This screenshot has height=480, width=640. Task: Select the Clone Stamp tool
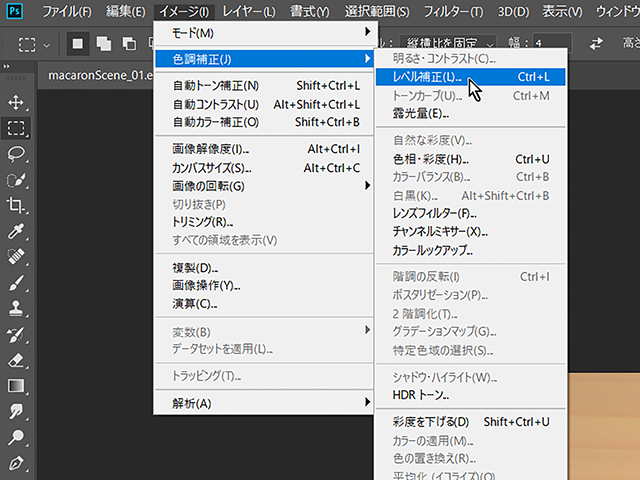point(16,309)
